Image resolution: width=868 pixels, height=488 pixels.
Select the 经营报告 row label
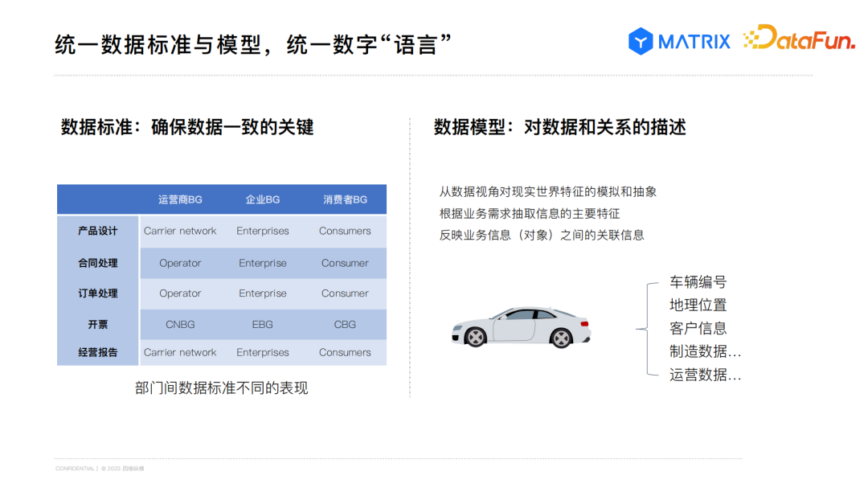[98, 352]
